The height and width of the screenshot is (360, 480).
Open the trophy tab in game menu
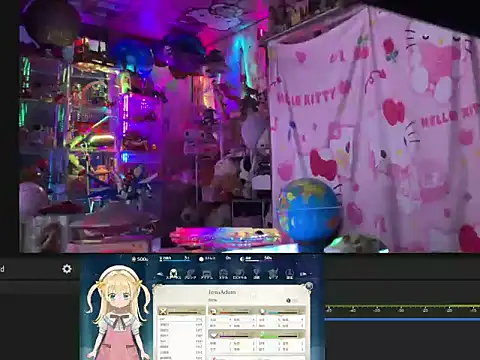click(256, 274)
